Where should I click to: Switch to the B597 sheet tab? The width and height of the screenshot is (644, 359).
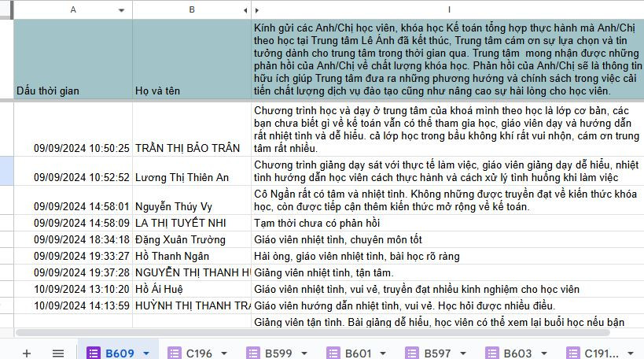(438, 353)
